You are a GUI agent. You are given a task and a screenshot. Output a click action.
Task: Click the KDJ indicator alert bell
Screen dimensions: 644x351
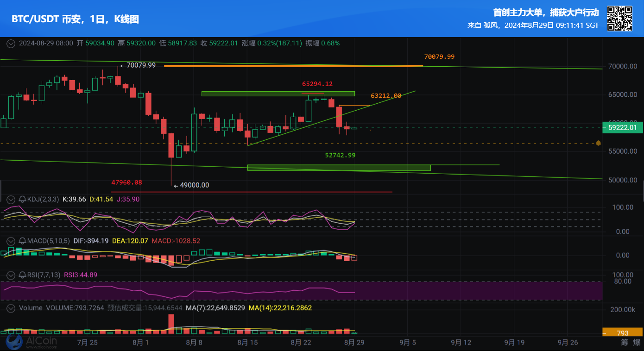[x=22, y=200]
